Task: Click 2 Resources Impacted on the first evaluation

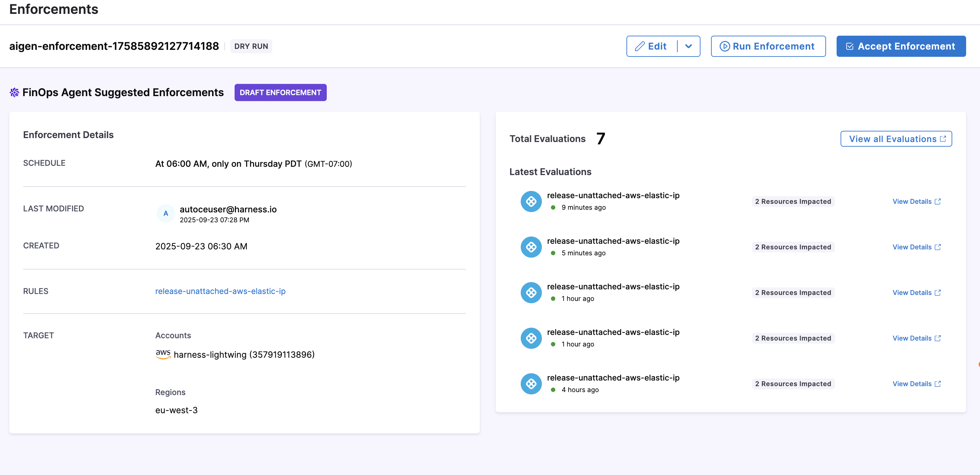Action: (793, 201)
